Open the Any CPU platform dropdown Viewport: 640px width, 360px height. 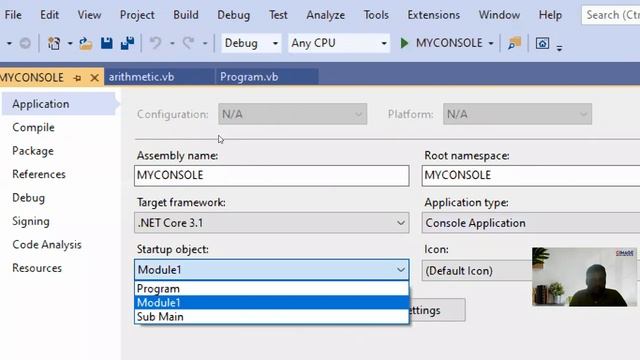339,43
